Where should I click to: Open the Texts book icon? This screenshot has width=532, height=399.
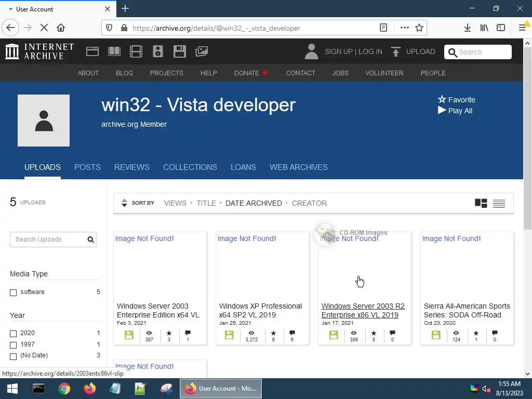coord(114,51)
